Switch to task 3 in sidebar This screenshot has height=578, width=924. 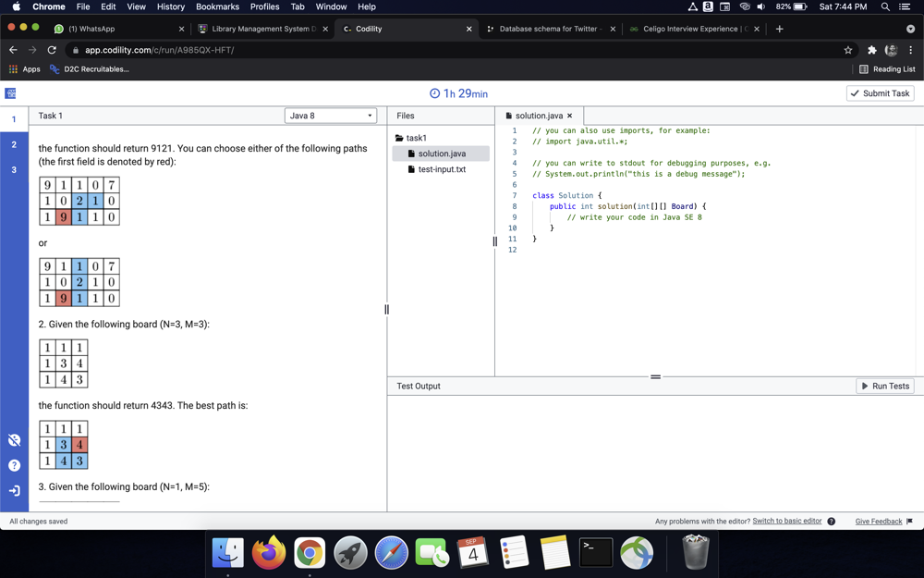click(14, 170)
